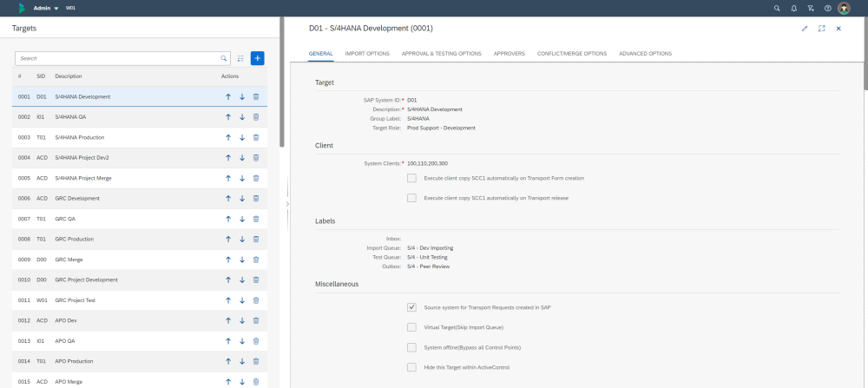Click Test Queue value S/4 - Unit Testing

tap(427, 257)
